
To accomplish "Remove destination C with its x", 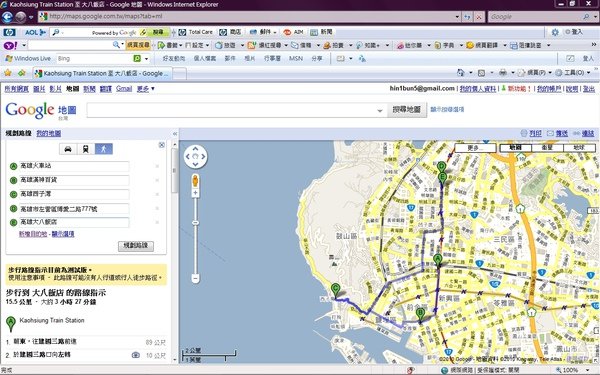I will 157,194.
